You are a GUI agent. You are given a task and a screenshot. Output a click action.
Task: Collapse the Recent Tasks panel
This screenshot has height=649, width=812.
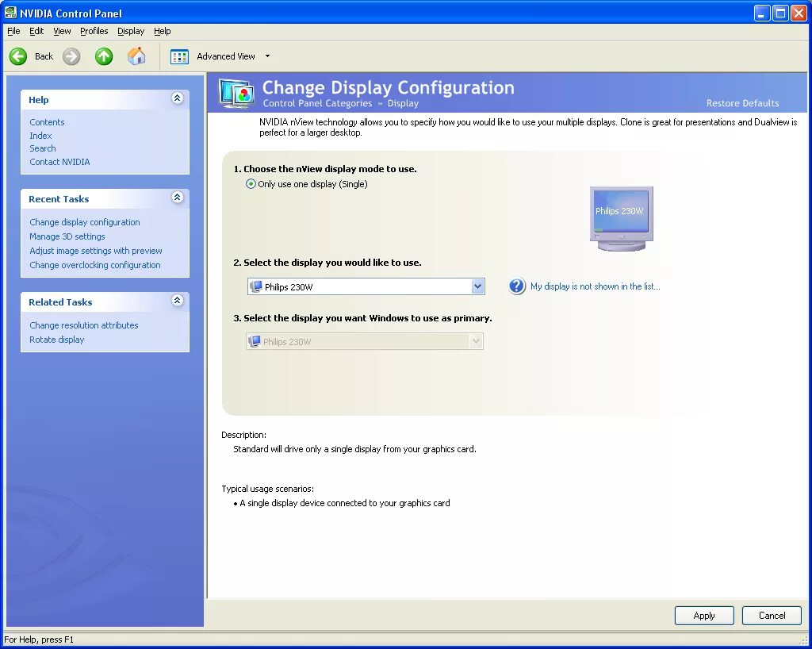click(x=177, y=198)
